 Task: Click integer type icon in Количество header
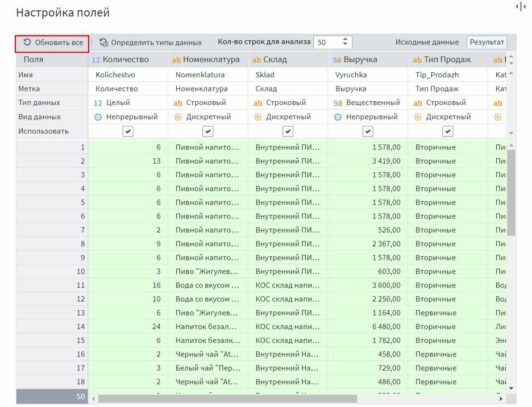(x=96, y=60)
